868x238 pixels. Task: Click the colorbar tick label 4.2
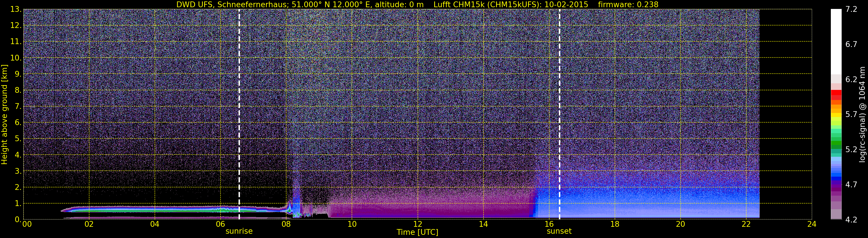pos(851,220)
